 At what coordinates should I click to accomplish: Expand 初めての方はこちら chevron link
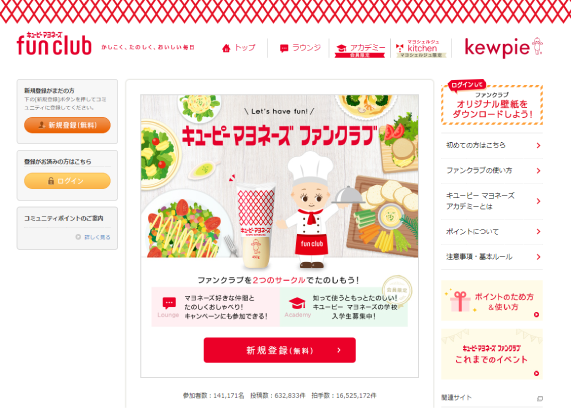coord(492,145)
